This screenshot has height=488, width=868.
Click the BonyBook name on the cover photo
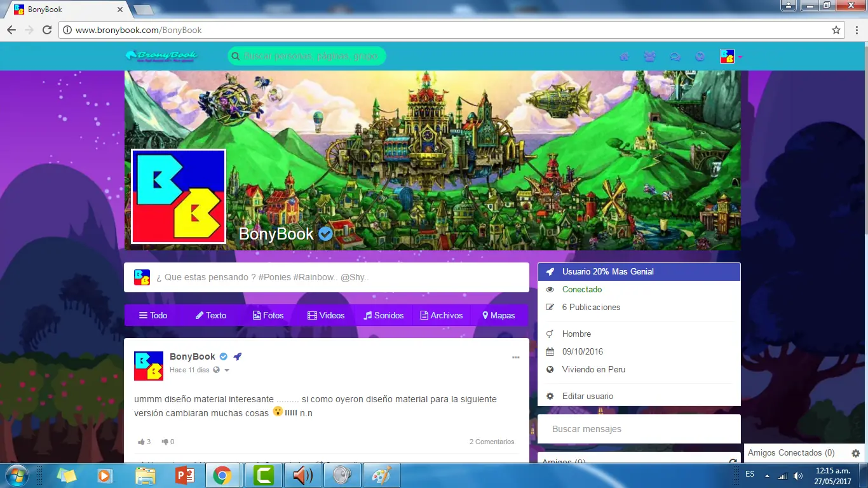tap(276, 234)
